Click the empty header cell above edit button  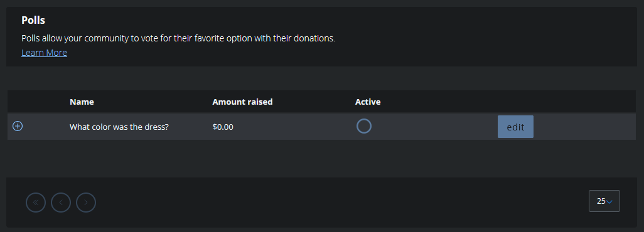pos(515,102)
